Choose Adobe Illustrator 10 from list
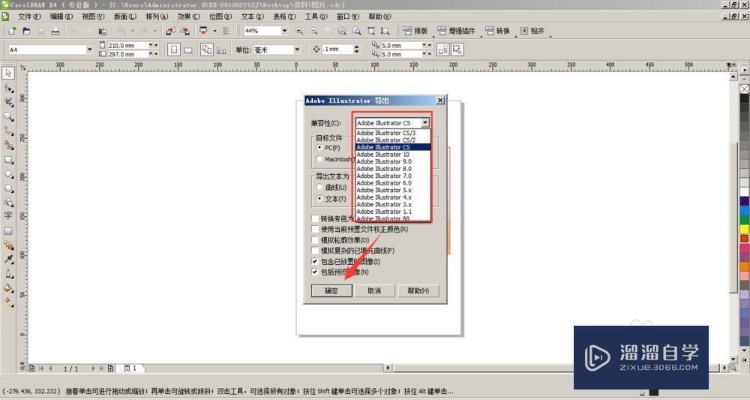Screen dimensions: 750x400 (393, 155)
